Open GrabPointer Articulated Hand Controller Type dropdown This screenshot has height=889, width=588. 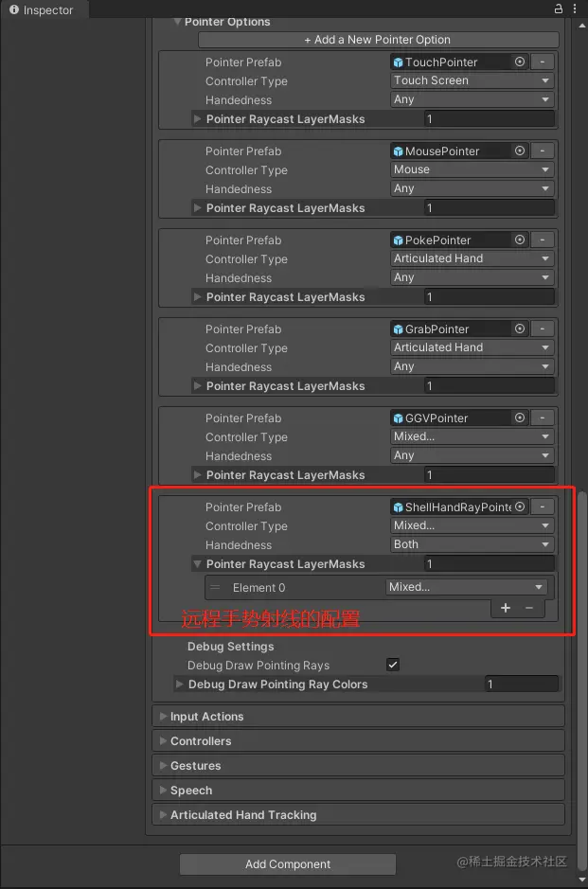tap(472, 347)
